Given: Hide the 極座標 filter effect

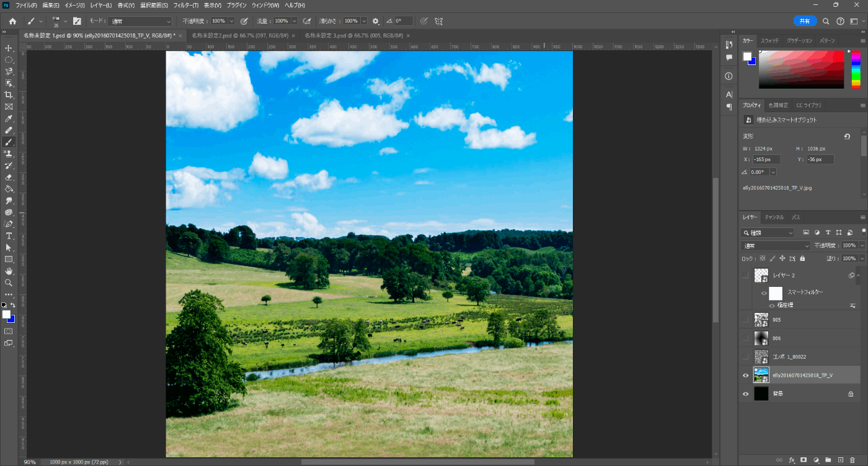Looking at the screenshot, I should pos(772,306).
